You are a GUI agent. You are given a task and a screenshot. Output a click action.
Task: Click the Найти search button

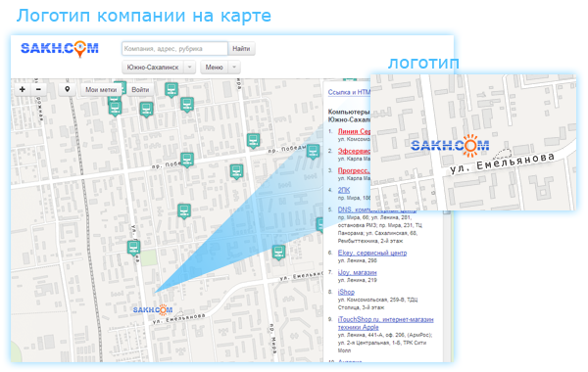241,49
